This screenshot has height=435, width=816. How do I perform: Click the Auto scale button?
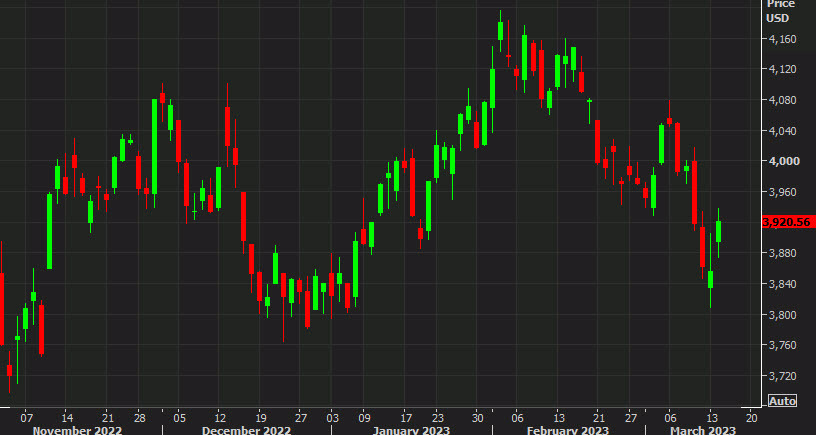pos(782,401)
